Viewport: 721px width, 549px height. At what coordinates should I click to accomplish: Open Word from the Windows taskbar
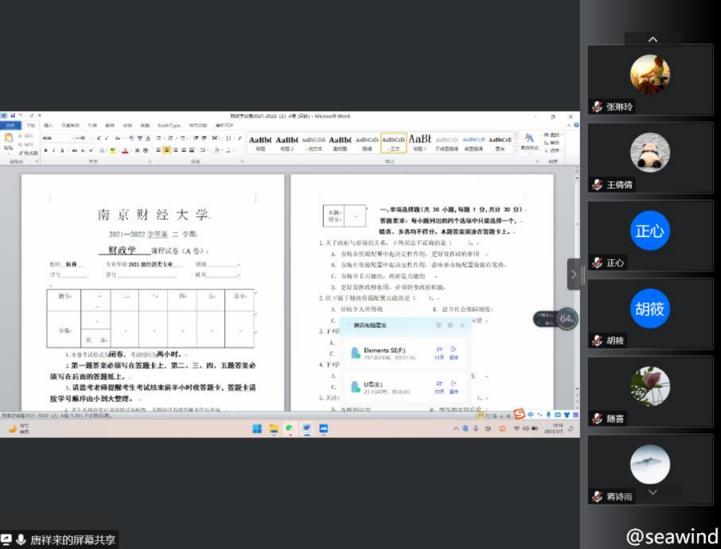pos(307,429)
